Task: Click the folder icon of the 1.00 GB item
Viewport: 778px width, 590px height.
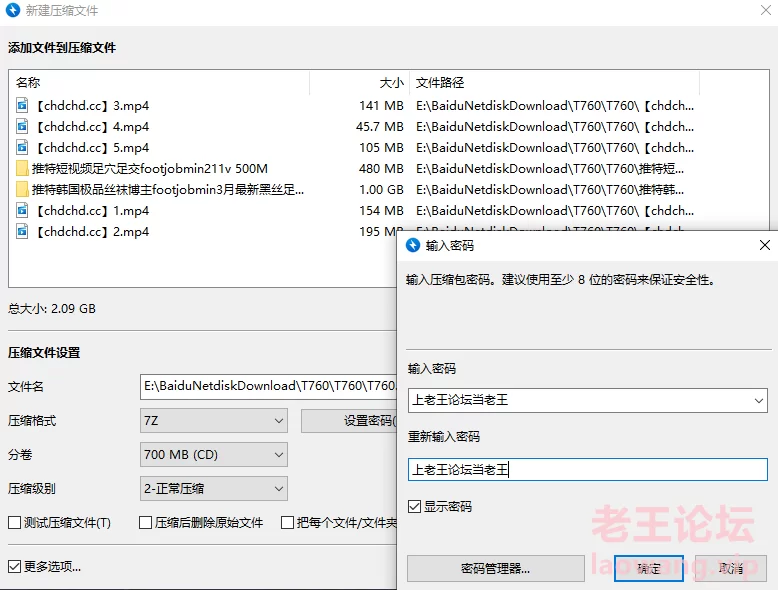Action: (22, 190)
